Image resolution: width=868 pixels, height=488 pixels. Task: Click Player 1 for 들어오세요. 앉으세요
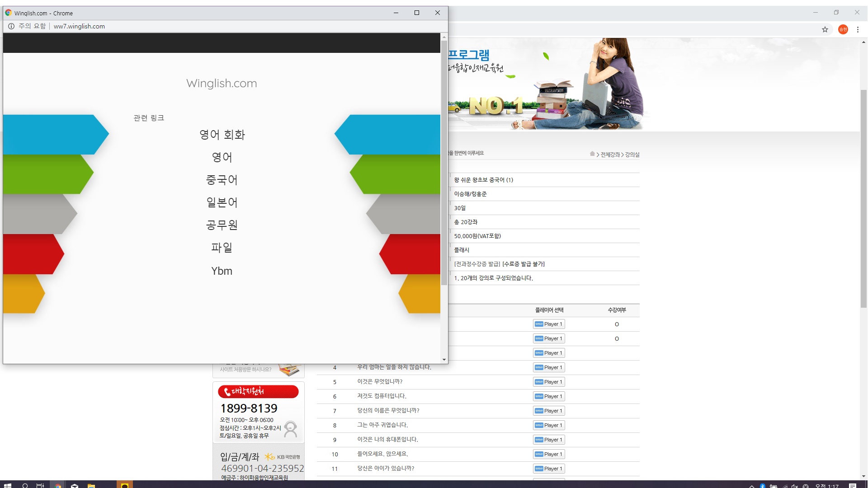(x=549, y=454)
